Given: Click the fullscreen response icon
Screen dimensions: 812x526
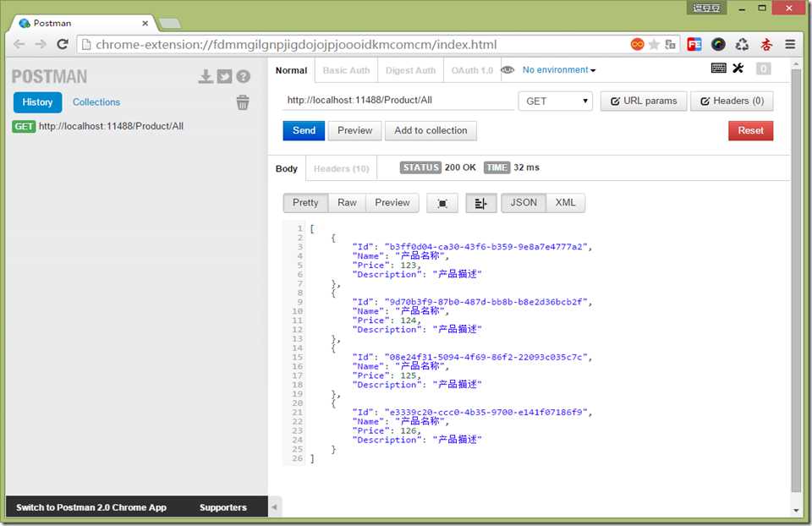Looking at the screenshot, I should coord(442,204).
